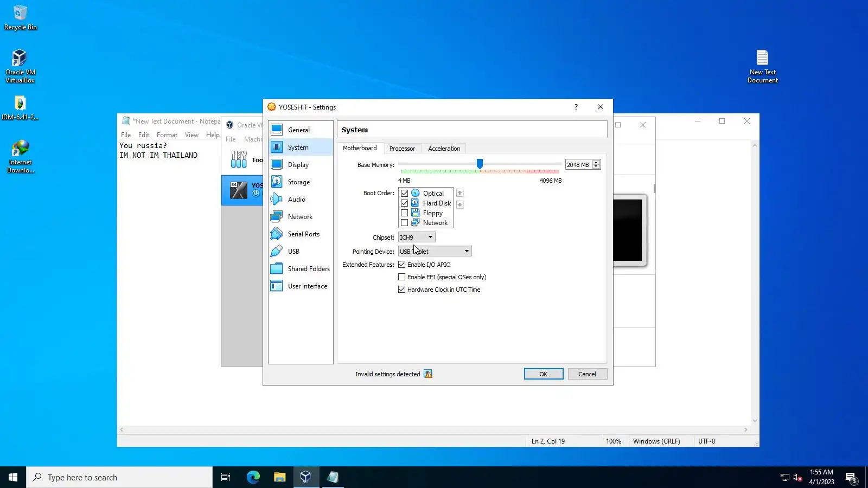The image size is (868, 488).
Task: Select the IDM-6.41 installer desktop icon
Action: tap(20, 108)
